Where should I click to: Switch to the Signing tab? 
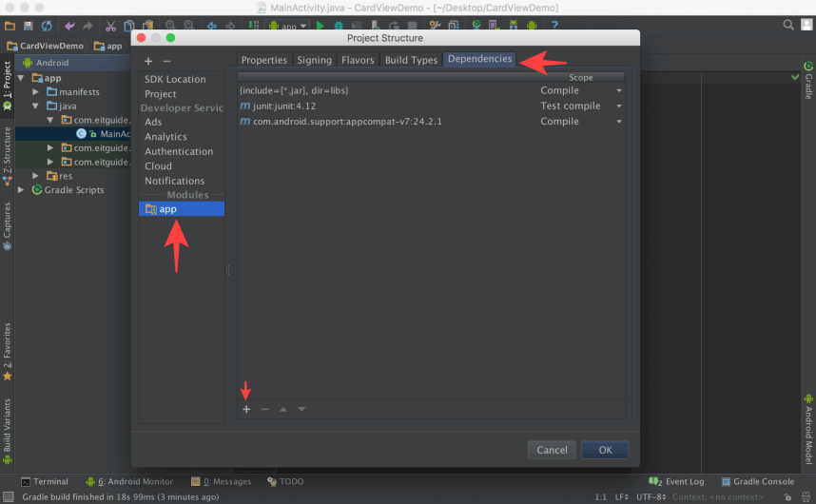tap(315, 60)
